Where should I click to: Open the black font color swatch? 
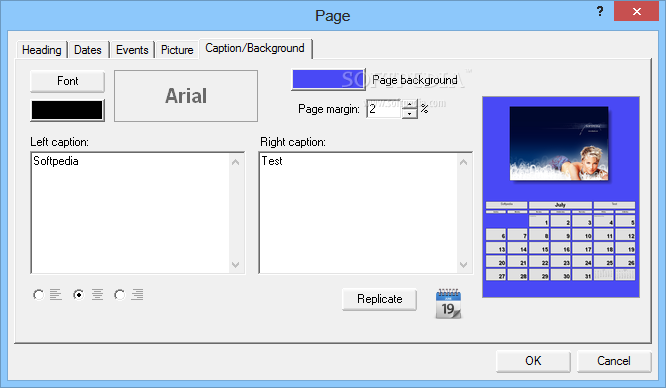click(67, 110)
